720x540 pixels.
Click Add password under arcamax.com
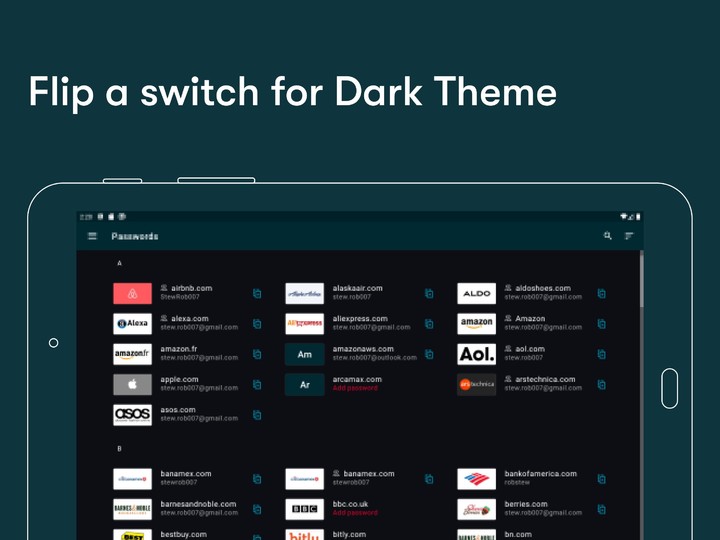point(355,388)
